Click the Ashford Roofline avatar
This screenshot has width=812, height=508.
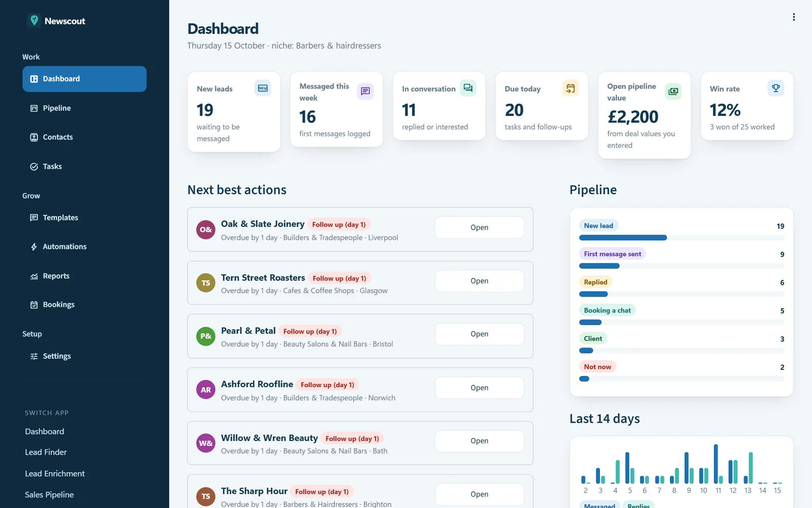coord(206,390)
